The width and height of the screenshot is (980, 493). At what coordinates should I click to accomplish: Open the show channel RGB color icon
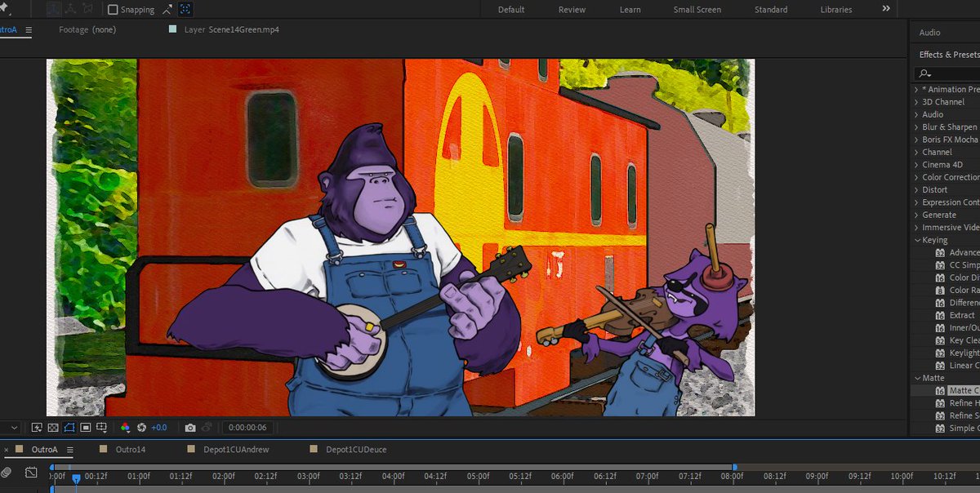click(x=125, y=427)
